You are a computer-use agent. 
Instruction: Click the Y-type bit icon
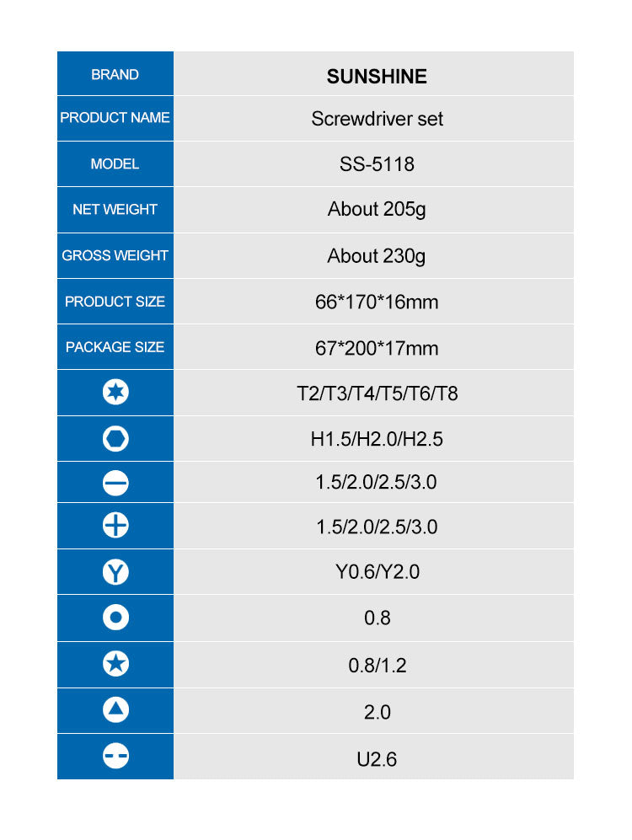pyautogui.click(x=115, y=572)
